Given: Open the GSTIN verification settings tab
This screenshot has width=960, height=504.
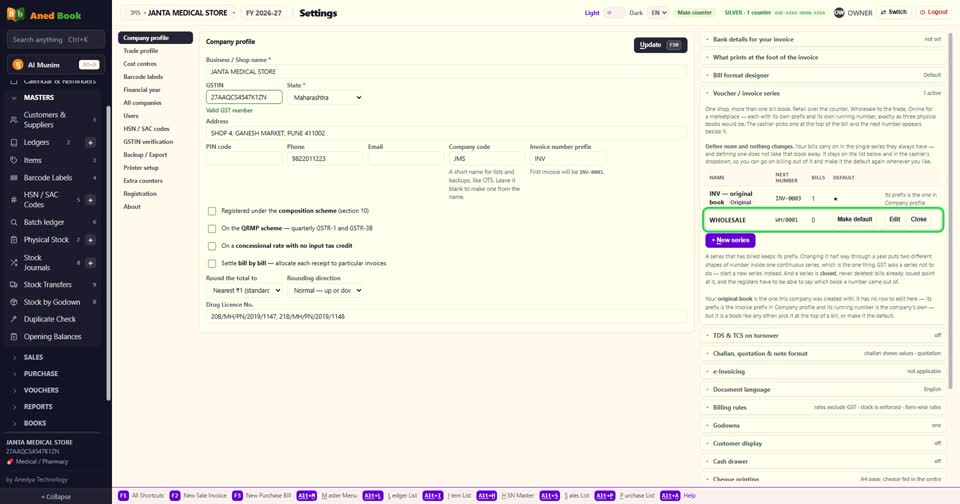Looking at the screenshot, I should 156,141.
